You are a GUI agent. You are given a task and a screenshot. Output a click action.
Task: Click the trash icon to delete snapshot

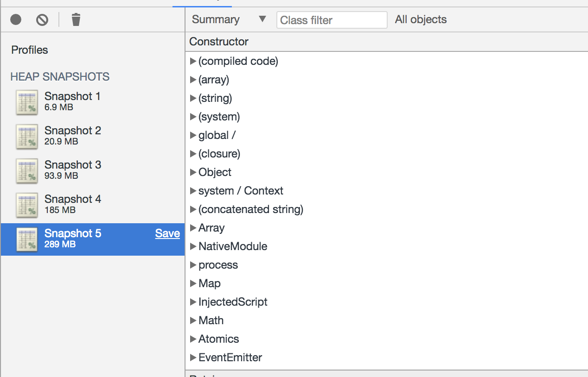tap(76, 19)
